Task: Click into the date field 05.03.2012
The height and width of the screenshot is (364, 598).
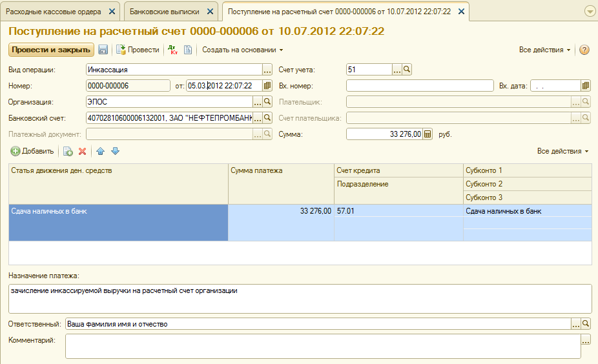Action: click(x=224, y=86)
